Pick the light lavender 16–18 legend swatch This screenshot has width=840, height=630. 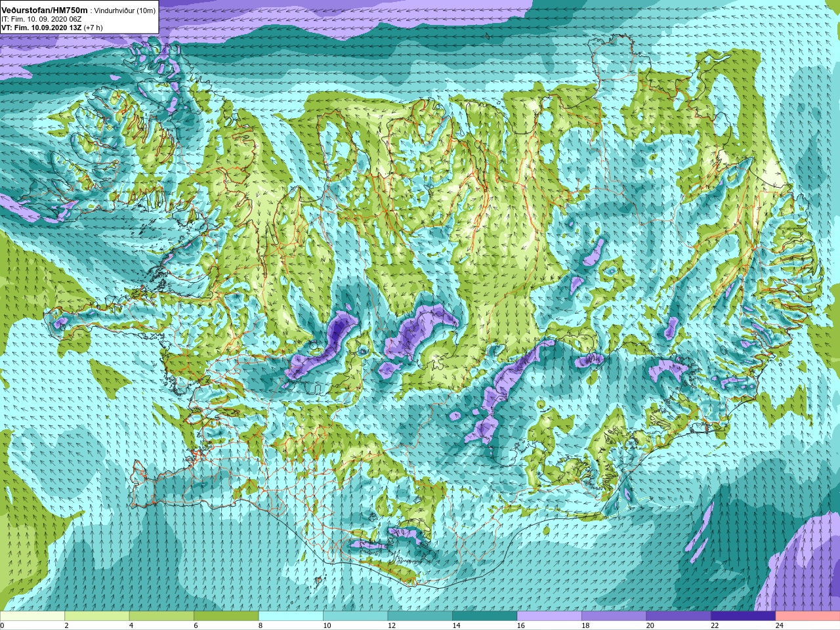(549, 616)
